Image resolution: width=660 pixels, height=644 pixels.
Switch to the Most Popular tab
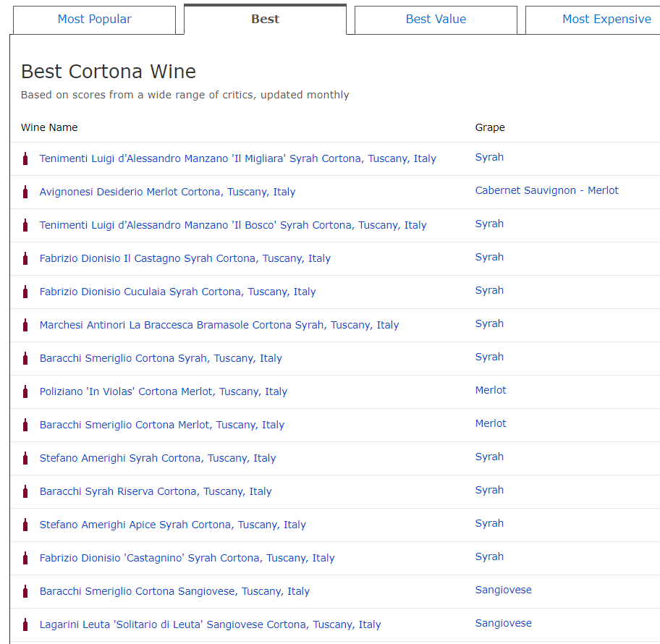click(x=94, y=20)
